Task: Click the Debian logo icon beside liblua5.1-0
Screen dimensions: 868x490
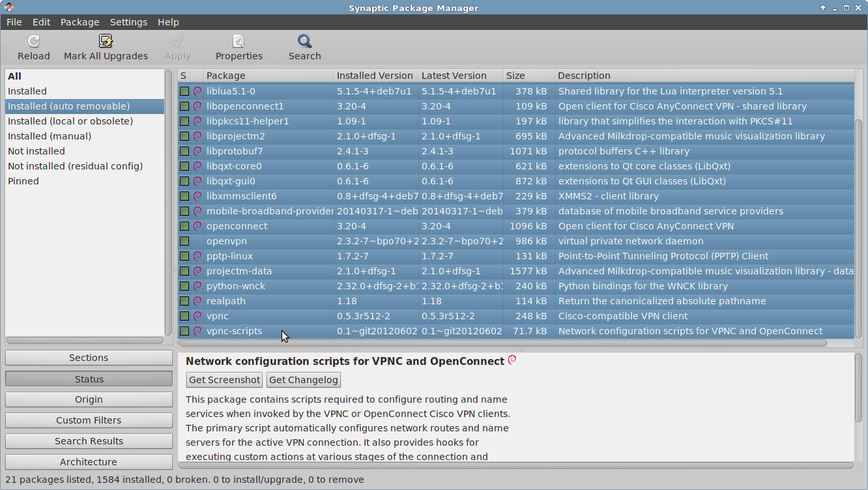Action: [x=197, y=91]
